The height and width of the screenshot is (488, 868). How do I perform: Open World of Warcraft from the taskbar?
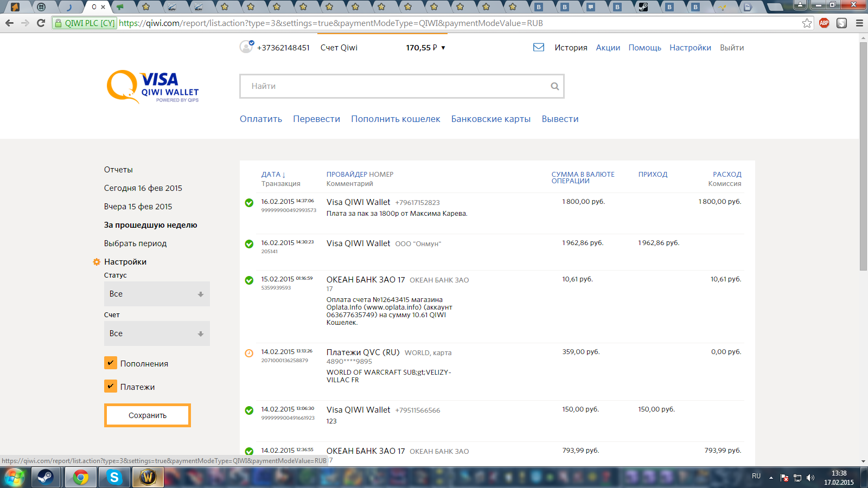click(148, 478)
